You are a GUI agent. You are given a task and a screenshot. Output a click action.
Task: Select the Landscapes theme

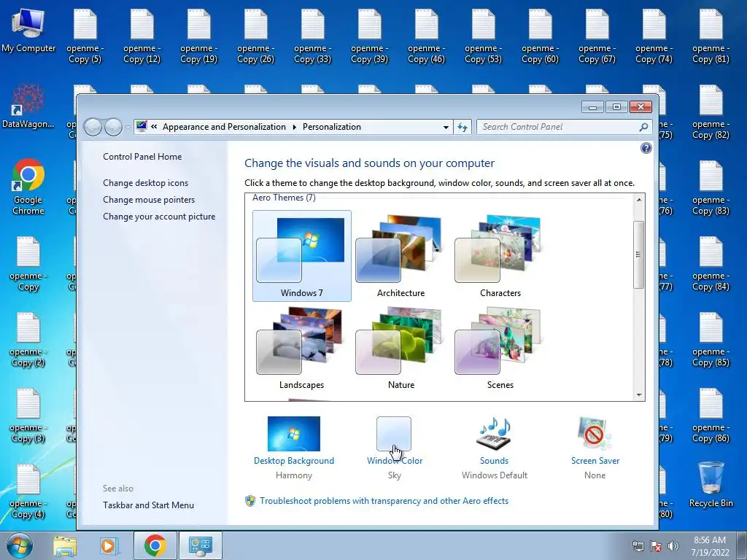301,348
